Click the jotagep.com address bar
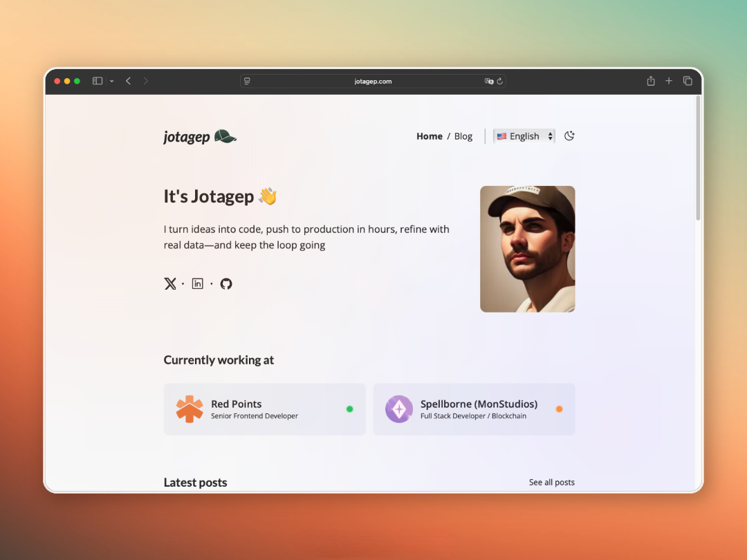The width and height of the screenshot is (747, 560). coord(373,81)
